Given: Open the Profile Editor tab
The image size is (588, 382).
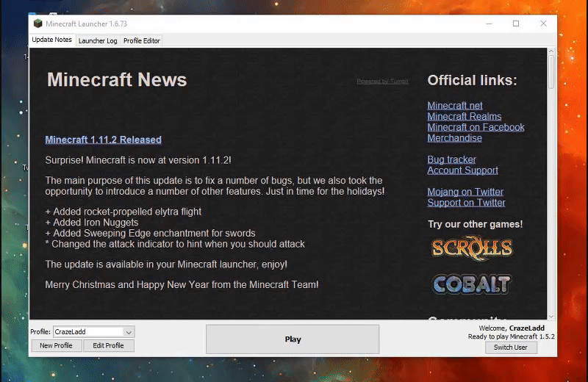Looking at the screenshot, I should [x=141, y=40].
